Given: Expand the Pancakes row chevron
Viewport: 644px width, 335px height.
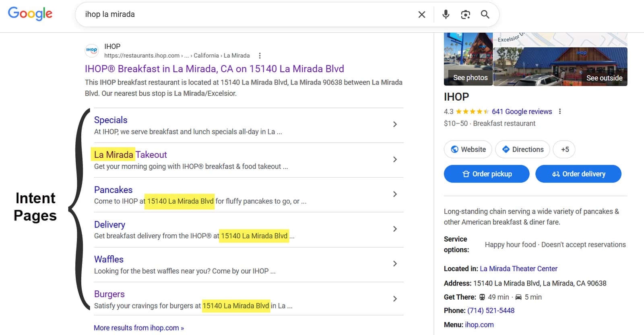Looking at the screenshot, I should pos(395,194).
